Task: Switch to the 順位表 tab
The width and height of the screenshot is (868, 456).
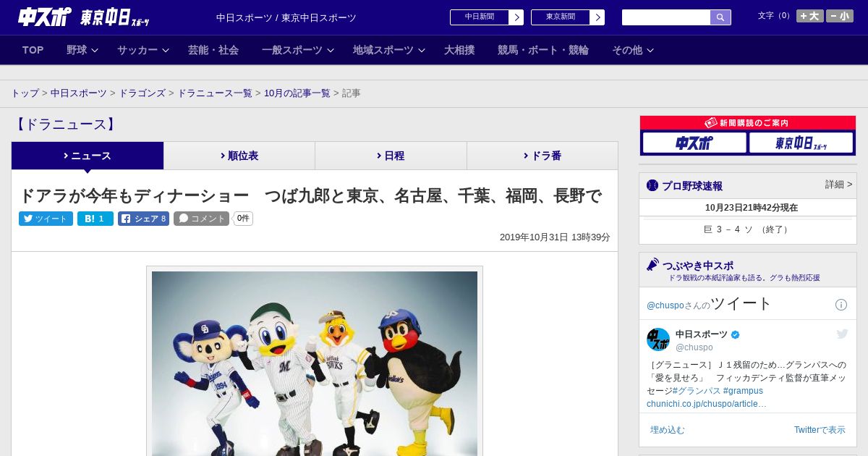Action: (x=239, y=156)
